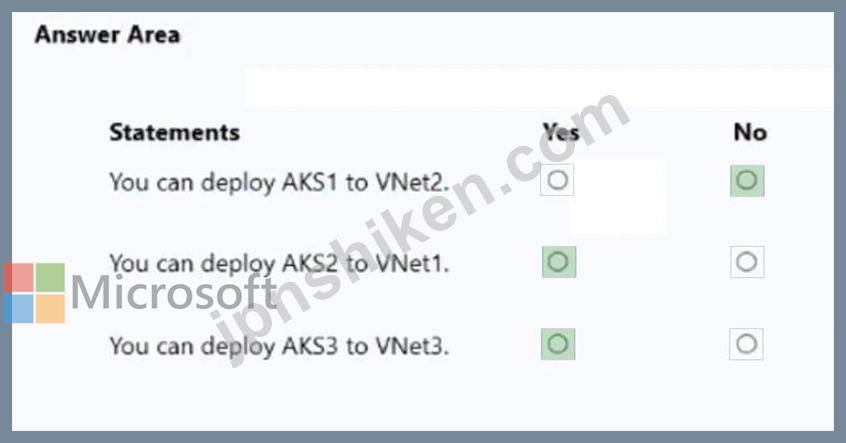The width and height of the screenshot is (846, 443).
Task: Click the yellow square in Microsoft logo
Action: click(50, 309)
